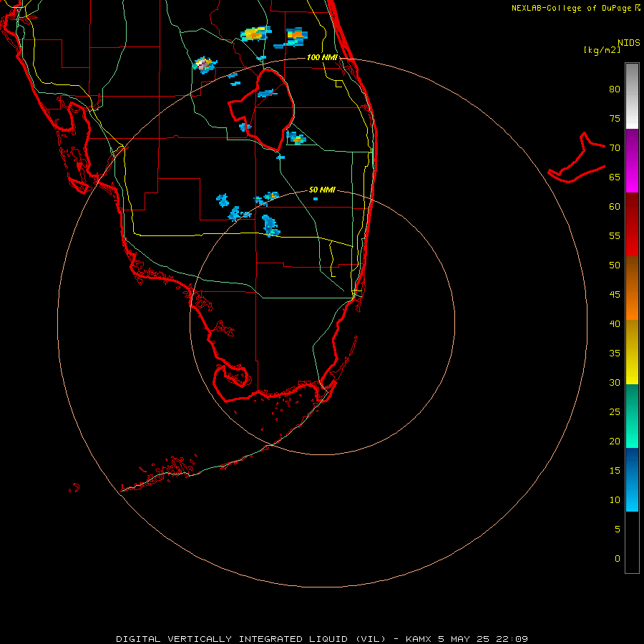Click the '100 NMI' range ring label
The height and width of the screenshot is (644, 644).
[x=322, y=57]
